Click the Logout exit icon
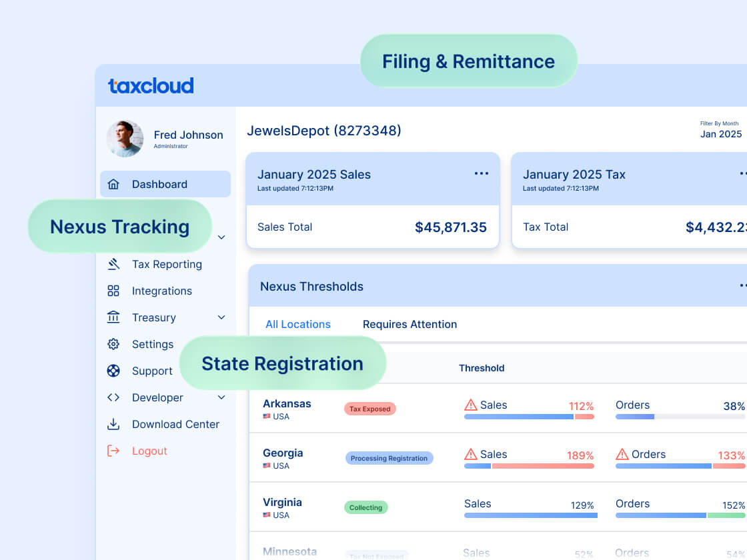This screenshot has width=747, height=560. pyautogui.click(x=113, y=451)
